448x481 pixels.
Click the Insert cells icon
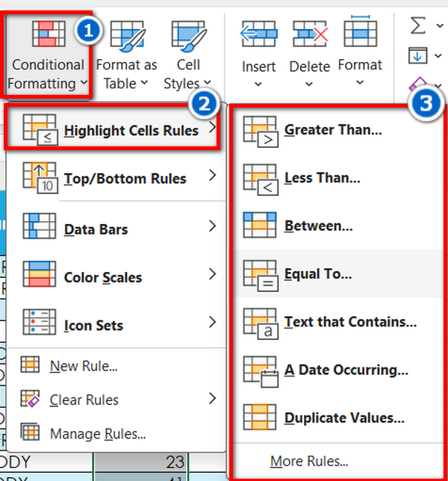258,36
